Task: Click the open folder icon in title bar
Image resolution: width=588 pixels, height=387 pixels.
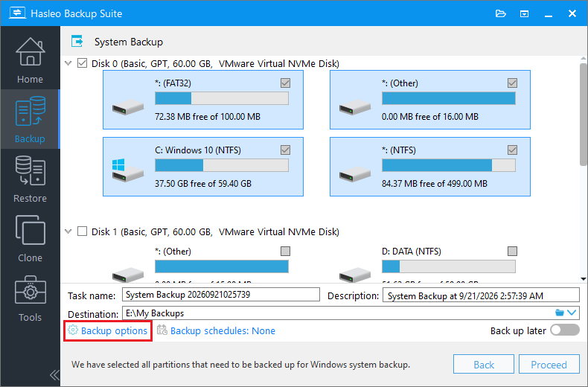Action: 501,14
